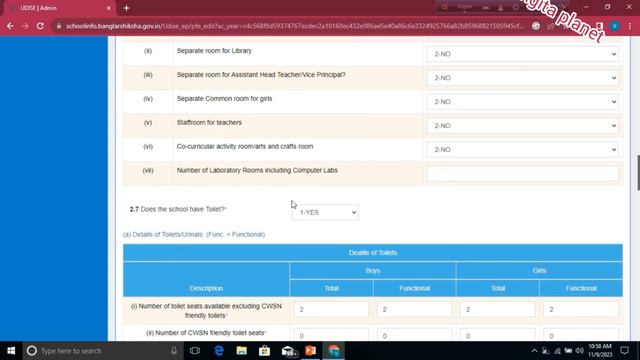Close the UDISE | Admin tab
The image size is (640, 360).
[109, 8]
